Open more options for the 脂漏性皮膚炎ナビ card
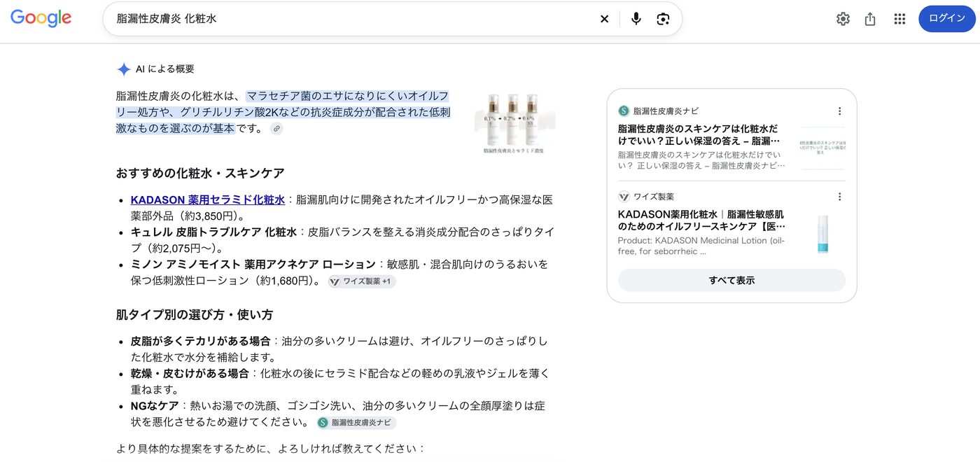980x462 pixels. click(839, 111)
